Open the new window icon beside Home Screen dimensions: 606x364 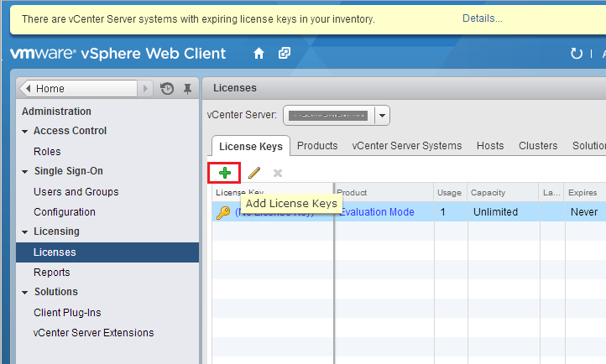coord(285,53)
